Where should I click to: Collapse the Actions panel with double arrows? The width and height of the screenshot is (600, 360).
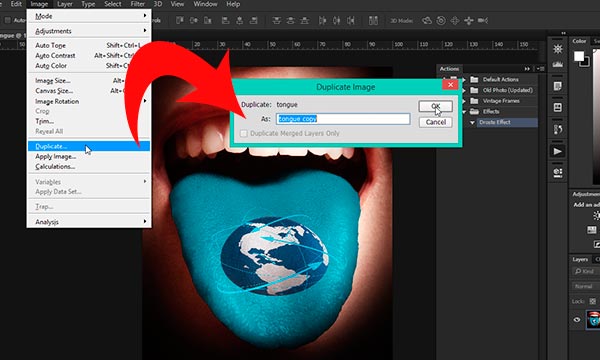coord(527,69)
